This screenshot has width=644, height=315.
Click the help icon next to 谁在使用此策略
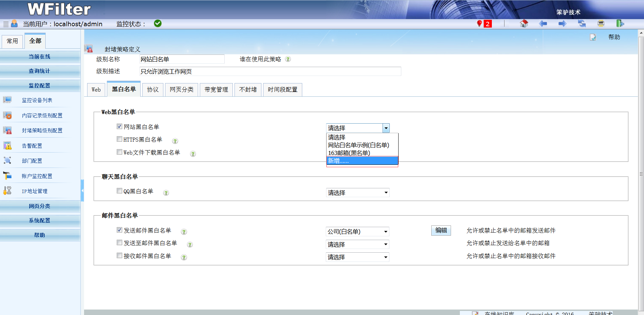(288, 59)
